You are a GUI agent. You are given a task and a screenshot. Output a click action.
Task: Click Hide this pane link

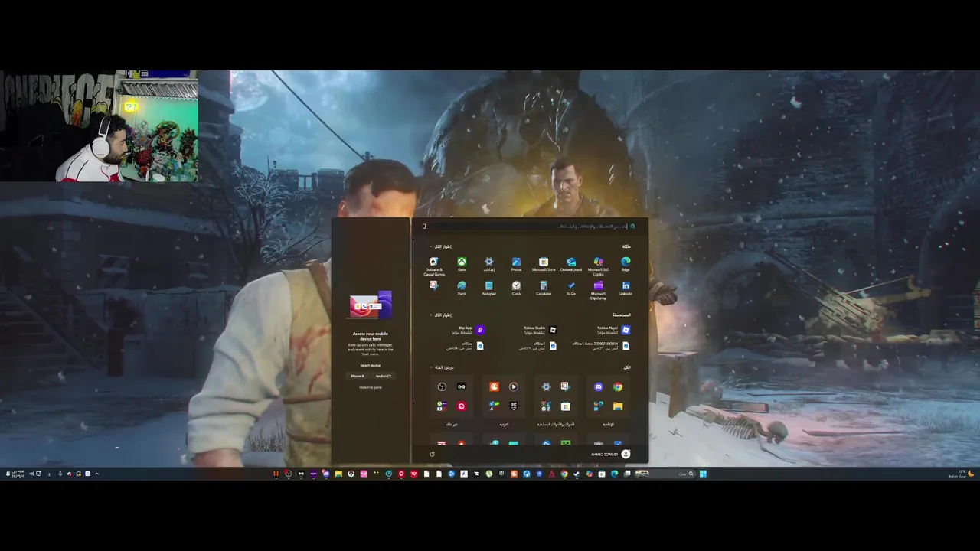(371, 387)
